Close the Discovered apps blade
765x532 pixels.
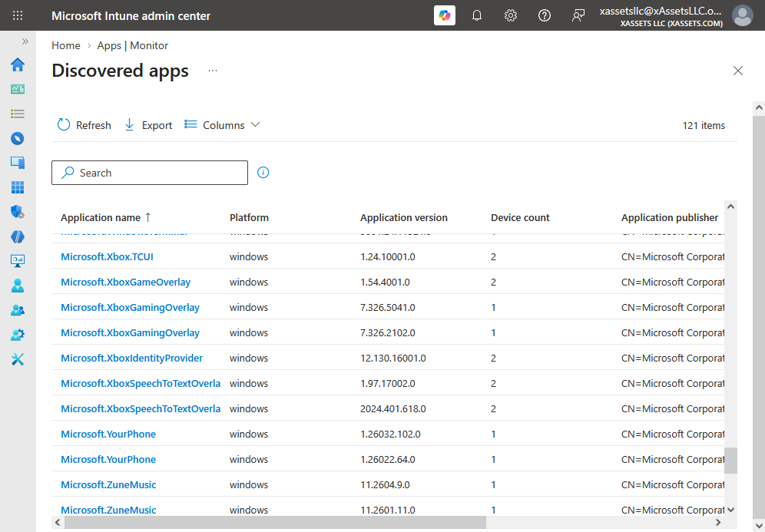[737, 71]
